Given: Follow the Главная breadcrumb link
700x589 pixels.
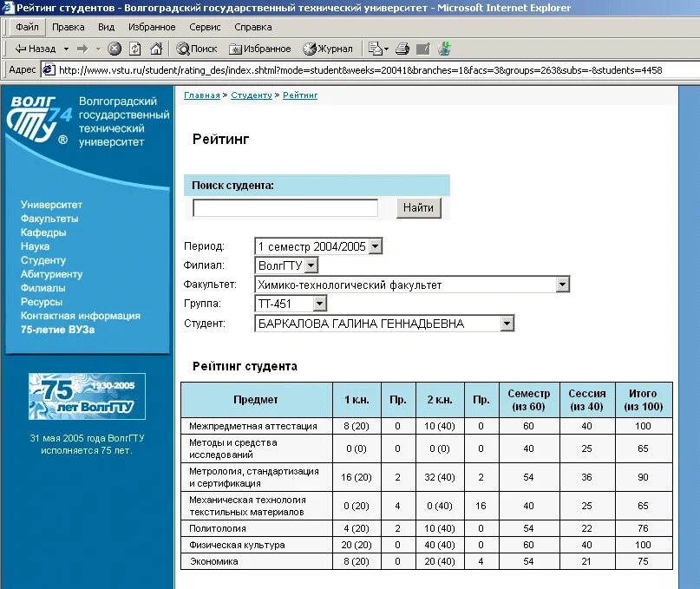Looking at the screenshot, I should [202, 95].
